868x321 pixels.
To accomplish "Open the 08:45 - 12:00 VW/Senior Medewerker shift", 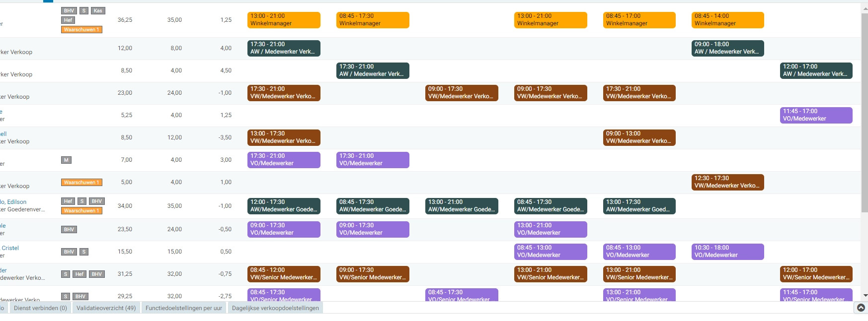I will coord(284,274).
